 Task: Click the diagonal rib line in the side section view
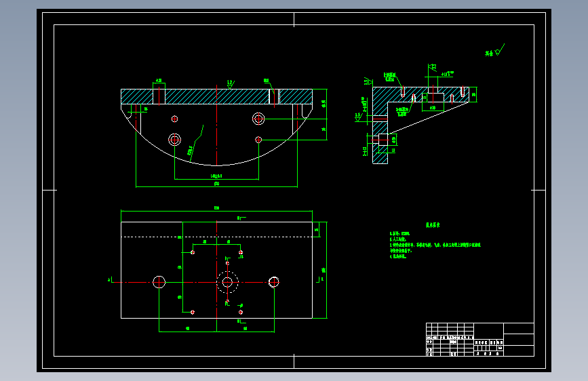pos(428,118)
